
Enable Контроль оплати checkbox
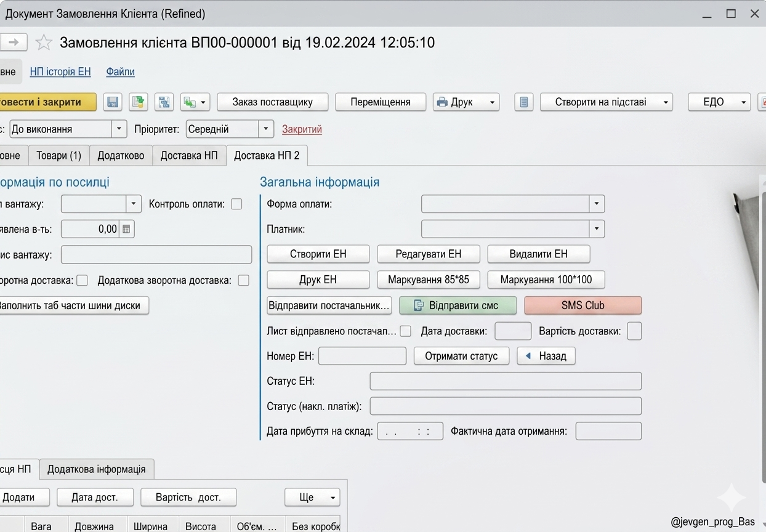(x=236, y=204)
